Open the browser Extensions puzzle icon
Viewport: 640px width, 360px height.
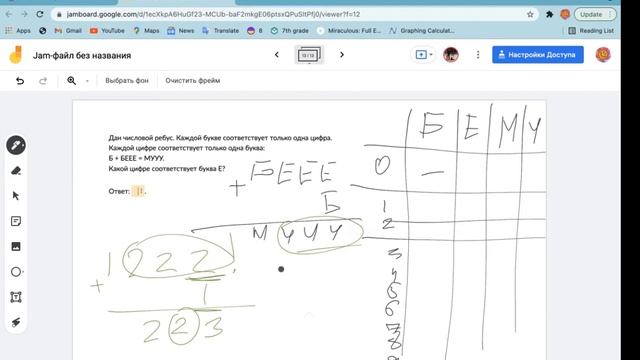[x=549, y=14]
